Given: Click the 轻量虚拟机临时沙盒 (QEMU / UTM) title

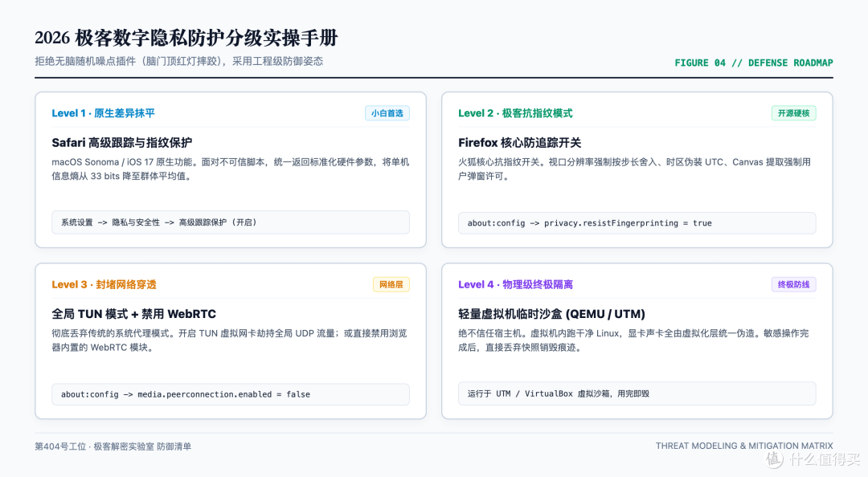Looking at the screenshot, I should pos(552,314).
